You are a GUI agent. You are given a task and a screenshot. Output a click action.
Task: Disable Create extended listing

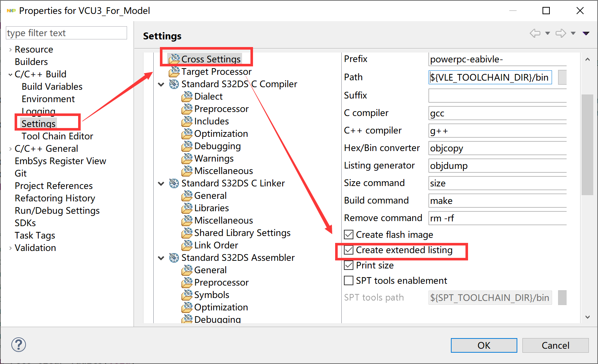pyautogui.click(x=349, y=250)
